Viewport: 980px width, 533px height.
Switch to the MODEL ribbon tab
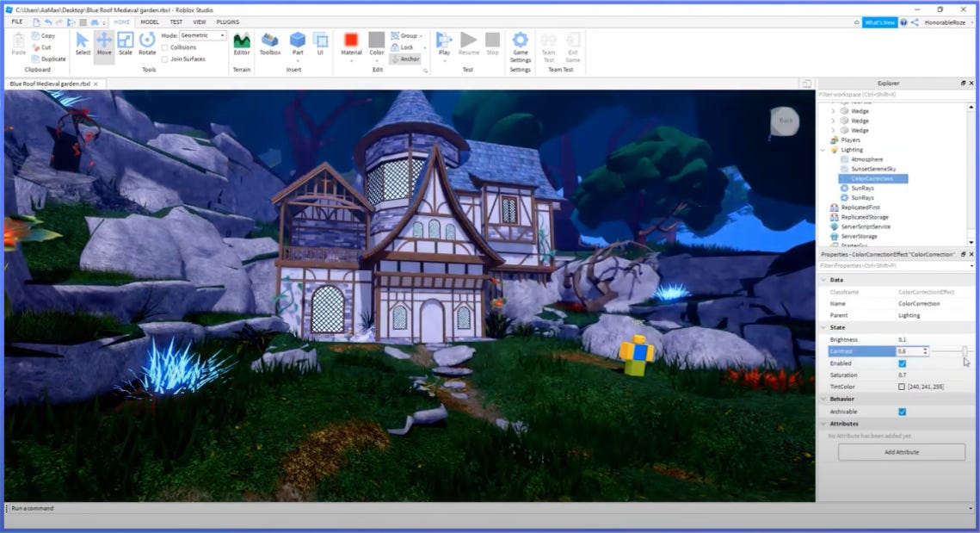coord(150,22)
